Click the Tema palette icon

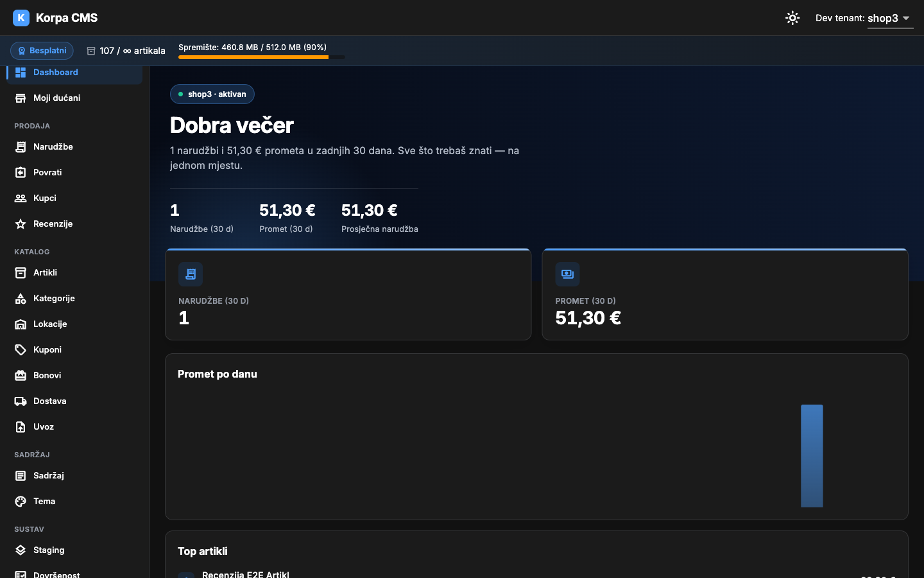(21, 502)
